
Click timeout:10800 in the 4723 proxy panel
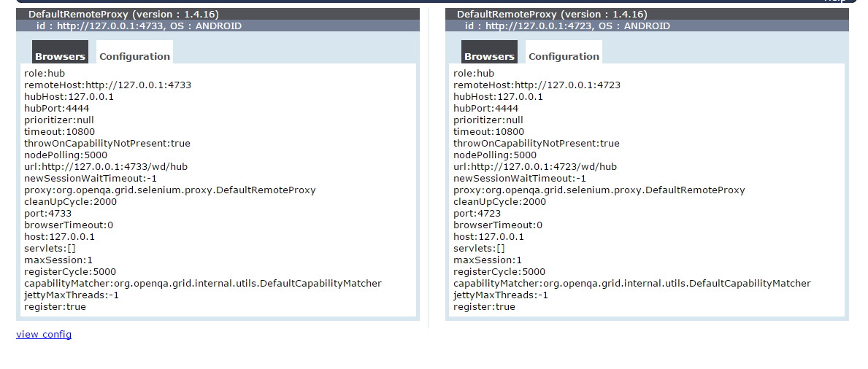(488, 132)
